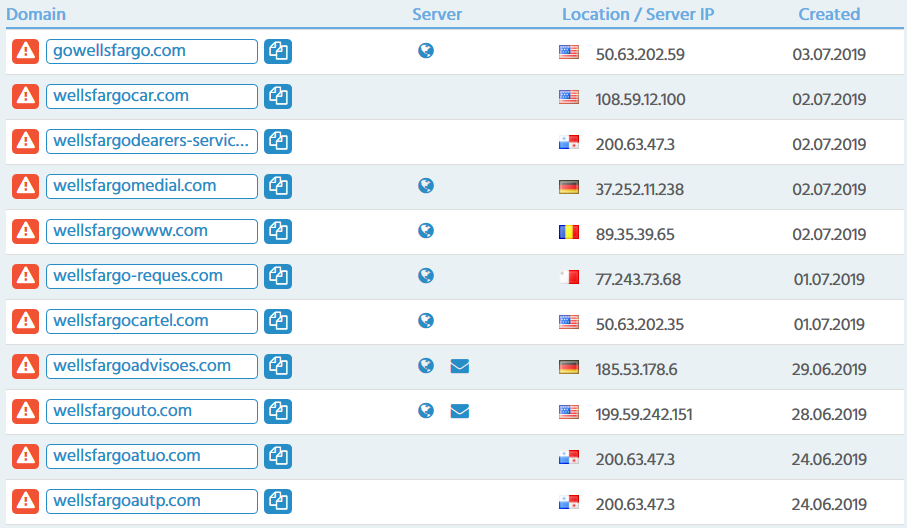
Task: Click the warning triangle next to wellsfargocartel.com
Action: click(25, 322)
